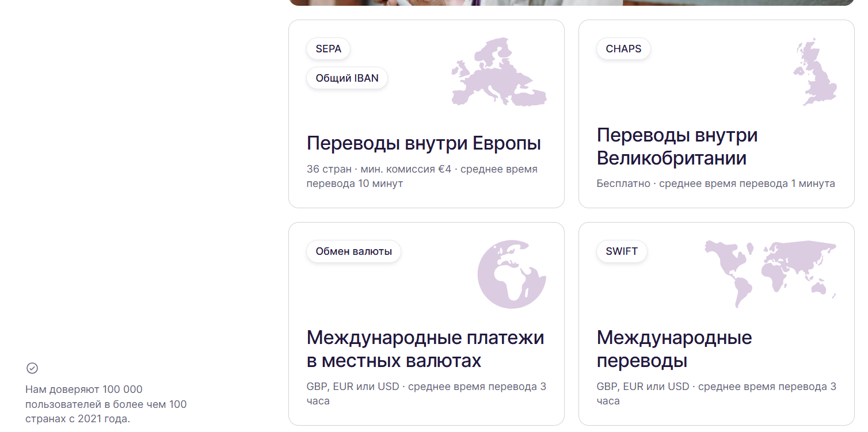Screen dimensions: 868x432
Task: Click the checkmark circle icon above trust text
Action: [x=33, y=367]
